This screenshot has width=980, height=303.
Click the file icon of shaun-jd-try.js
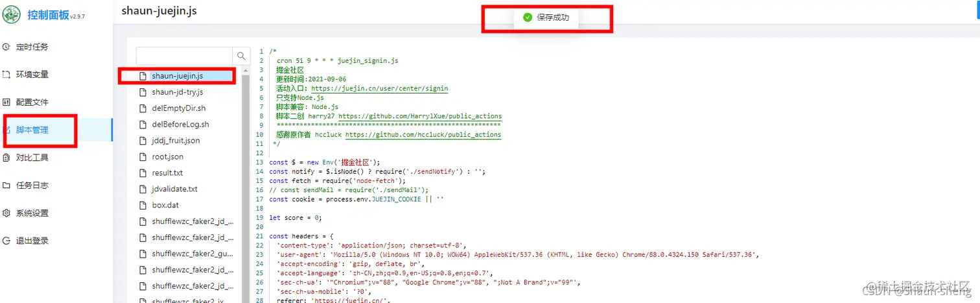pos(143,92)
